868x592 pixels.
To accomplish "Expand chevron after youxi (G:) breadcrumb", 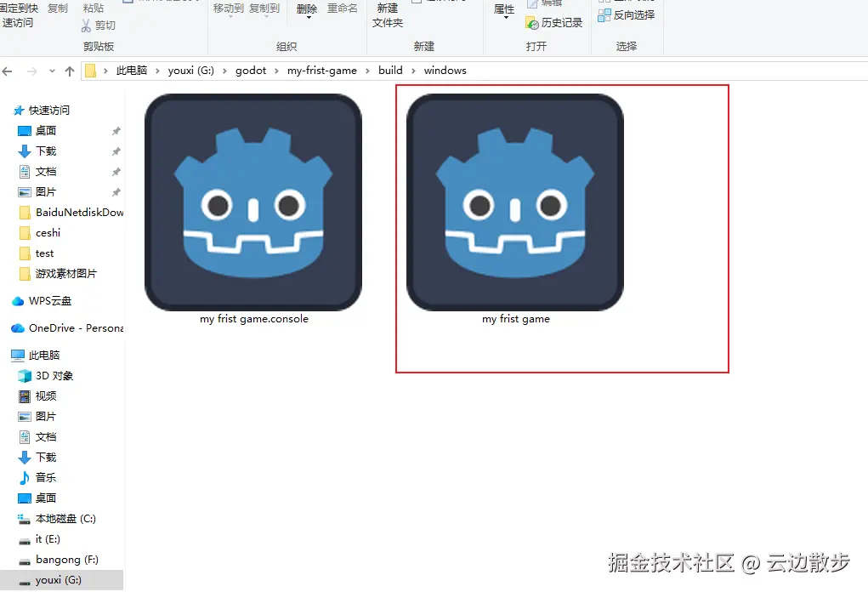I will 224,71.
